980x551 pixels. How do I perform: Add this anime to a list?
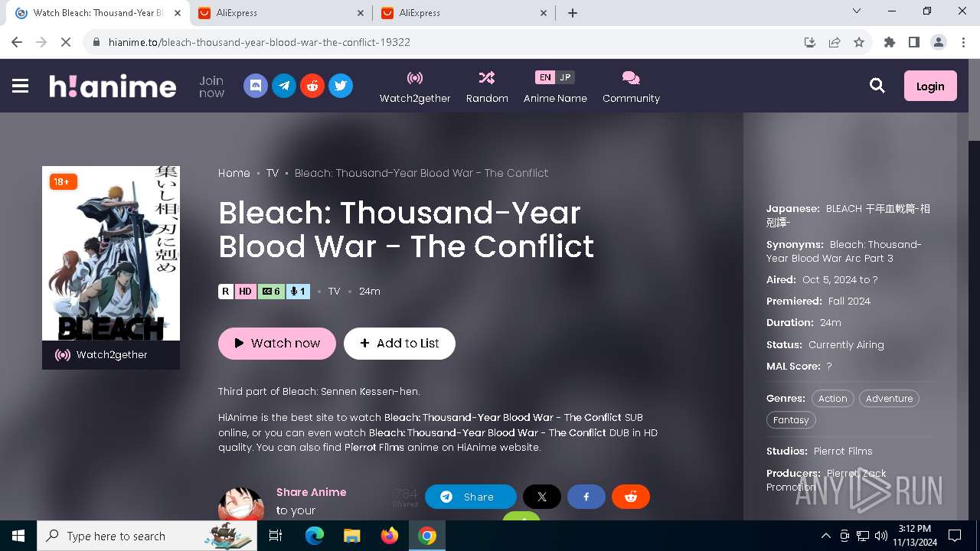pos(400,344)
